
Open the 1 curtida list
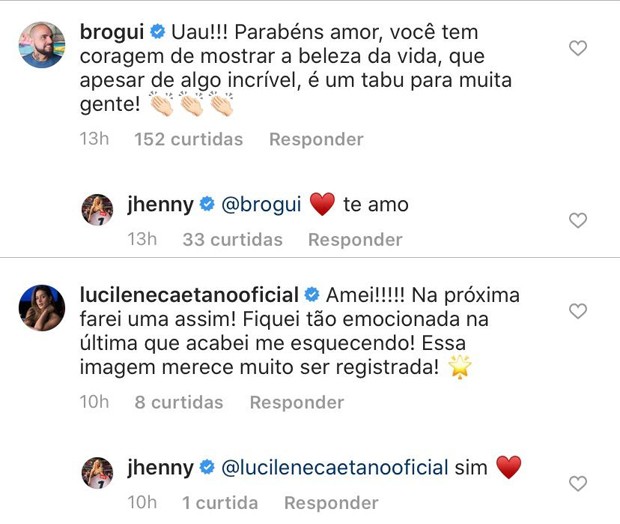222,503
